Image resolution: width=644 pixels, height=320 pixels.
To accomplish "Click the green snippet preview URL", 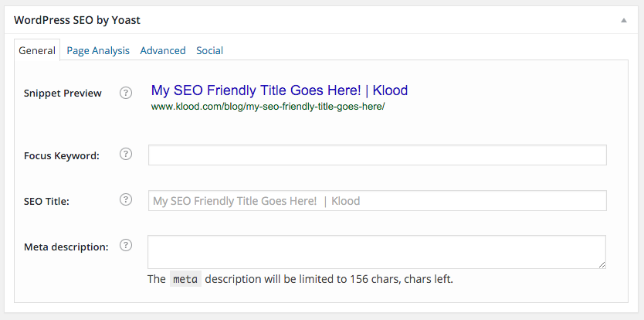I will pos(267,107).
